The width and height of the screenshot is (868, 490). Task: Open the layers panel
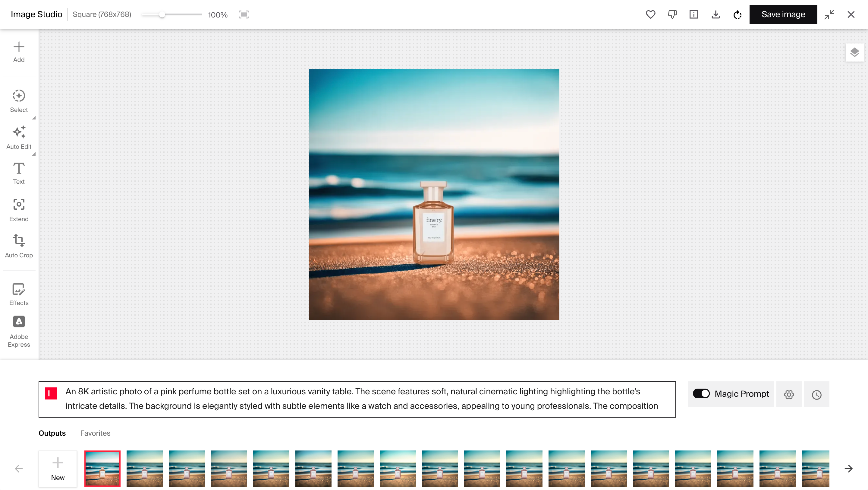click(x=854, y=52)
